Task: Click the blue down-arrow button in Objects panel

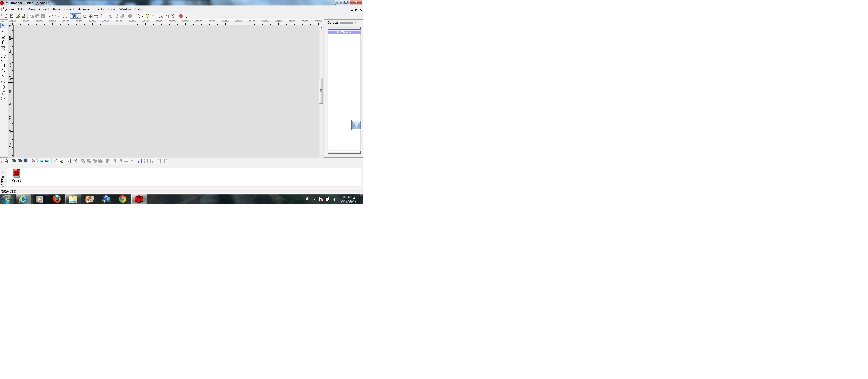Action: click(357, 125)
